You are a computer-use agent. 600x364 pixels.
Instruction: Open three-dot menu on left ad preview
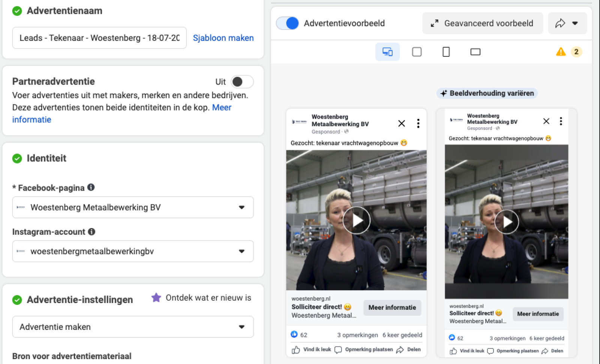pyautogui.click(x=418, y=124)
